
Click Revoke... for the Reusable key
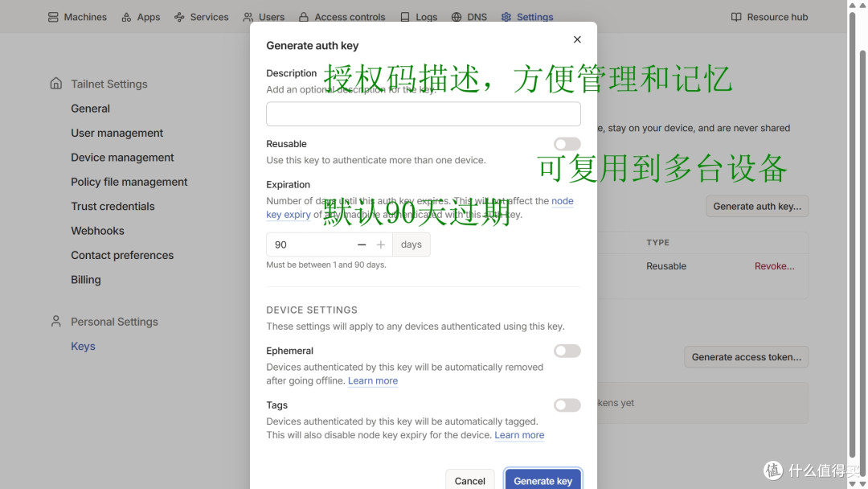774,266
